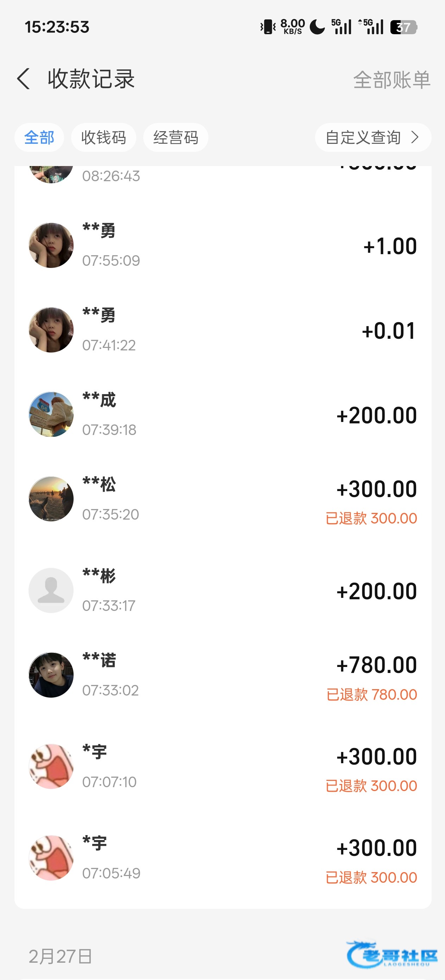Viewport: 445px width, 980px height.
Task: Tap default gray avatar of **彬
Action: coord(51,590)
